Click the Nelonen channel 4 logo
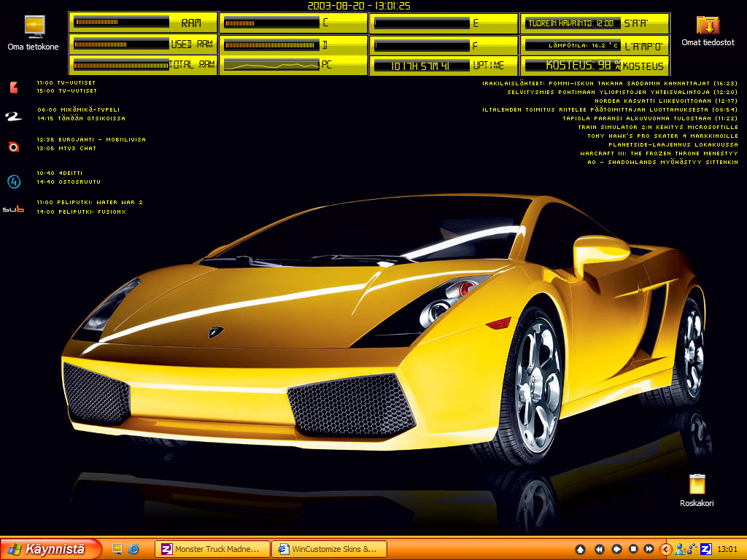The height and width of the screenshot is (560, 747). (x=13, y=181)
